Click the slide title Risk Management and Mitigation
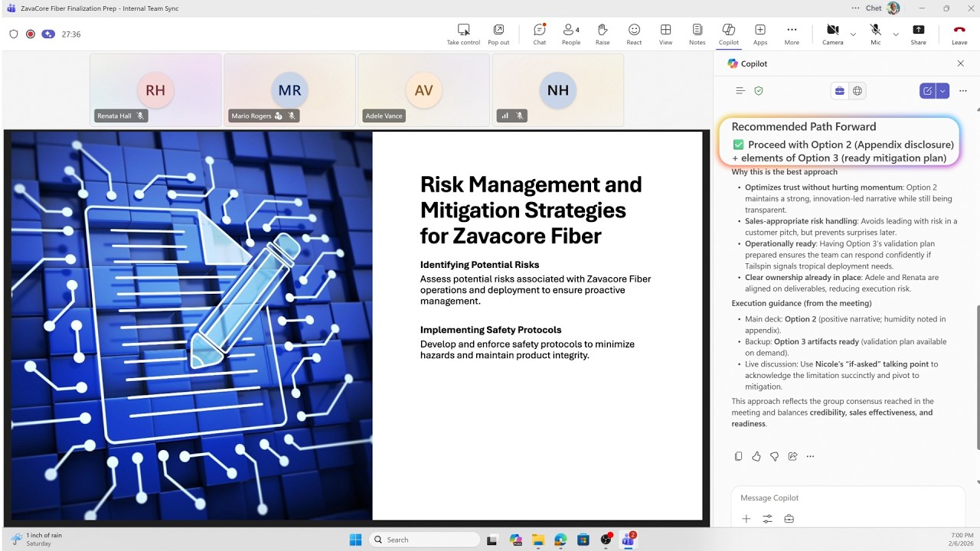The image size is (980, 551). (531, 210)
